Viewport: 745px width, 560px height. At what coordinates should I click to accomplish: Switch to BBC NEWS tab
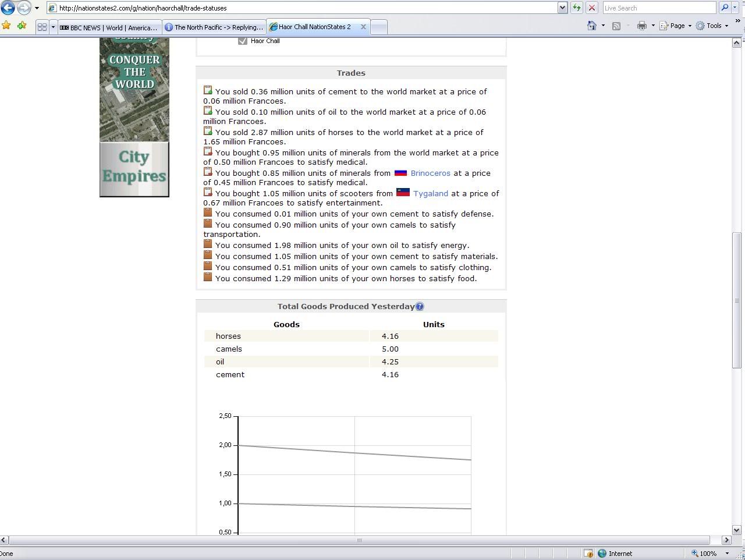tap(109, 27)
